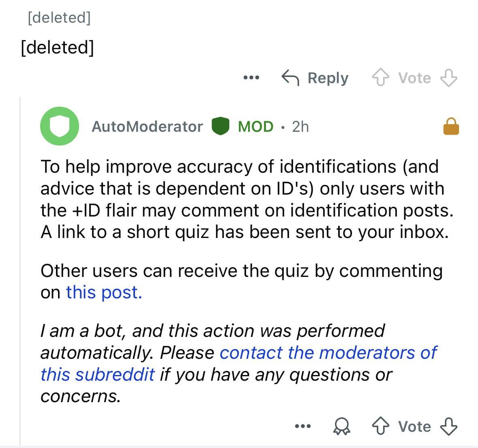Click the deleted username at top
Viewport: 478px width, 448px height.
[x=59, y=17]
